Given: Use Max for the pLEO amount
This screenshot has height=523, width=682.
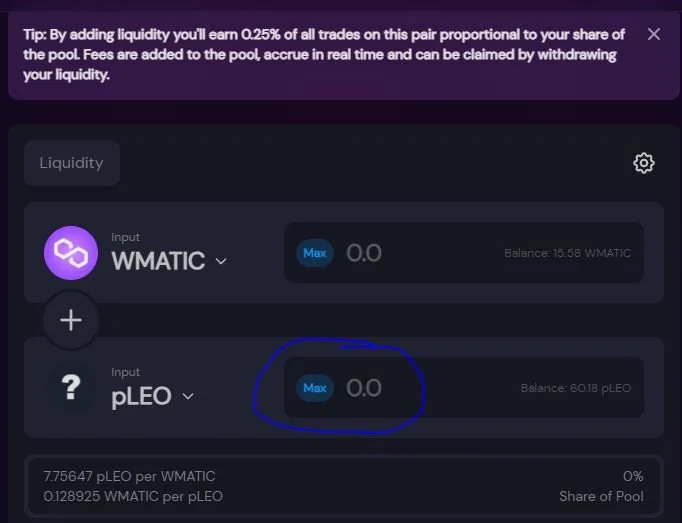Looking at the screenshot, I should (x=315, y=388).
